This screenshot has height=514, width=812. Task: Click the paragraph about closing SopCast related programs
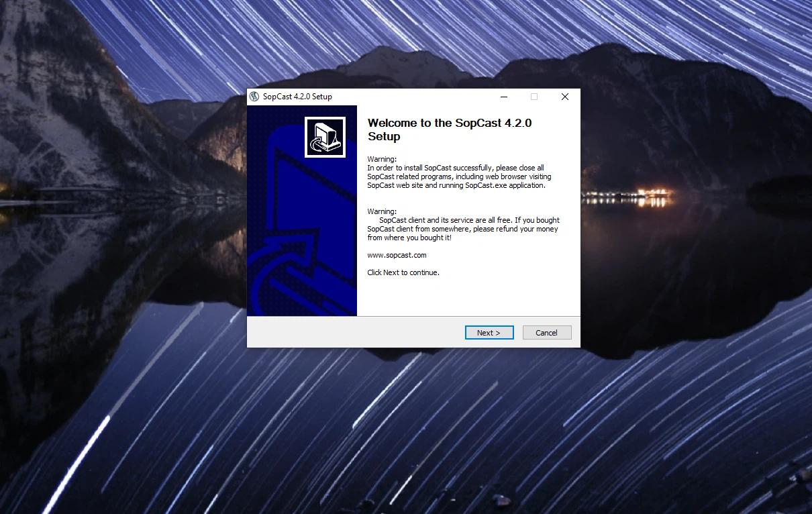pyautogui.click(x=459, y=176)
